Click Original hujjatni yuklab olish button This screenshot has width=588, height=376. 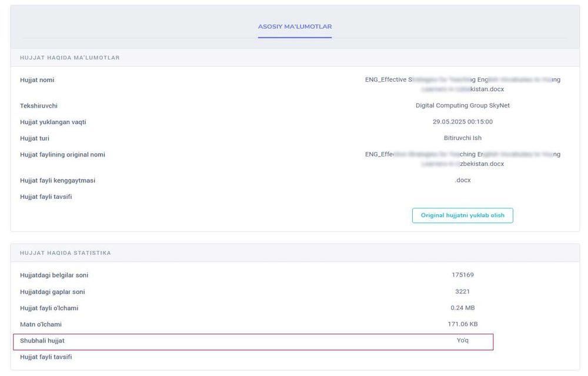tap(462, 215)
